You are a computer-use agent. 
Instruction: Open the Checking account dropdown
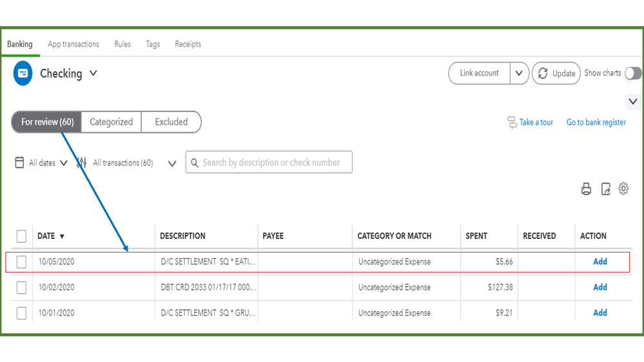click(x=93, y=73)
